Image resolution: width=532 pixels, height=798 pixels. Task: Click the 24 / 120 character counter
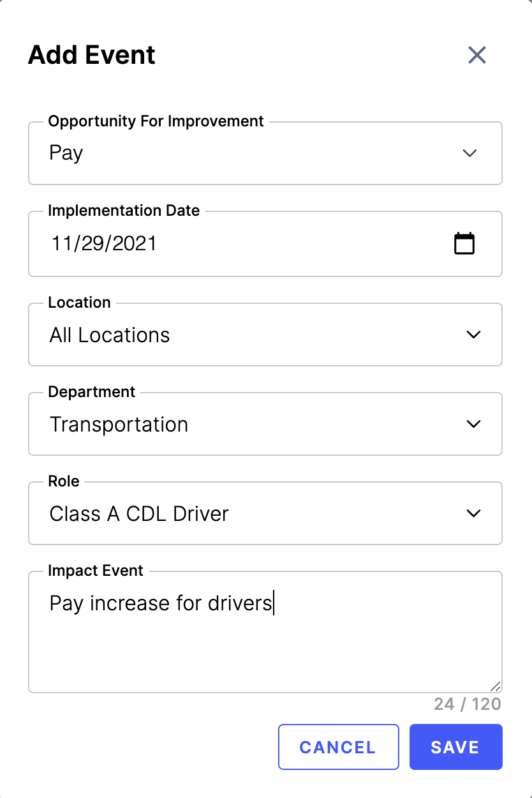pos(468,704)
